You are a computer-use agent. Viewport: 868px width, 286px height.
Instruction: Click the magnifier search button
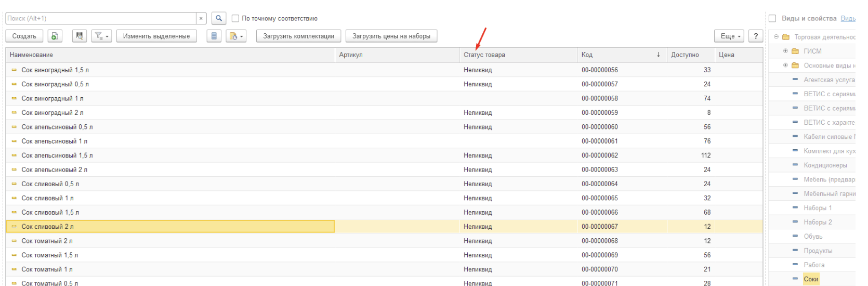coord(219,18)
